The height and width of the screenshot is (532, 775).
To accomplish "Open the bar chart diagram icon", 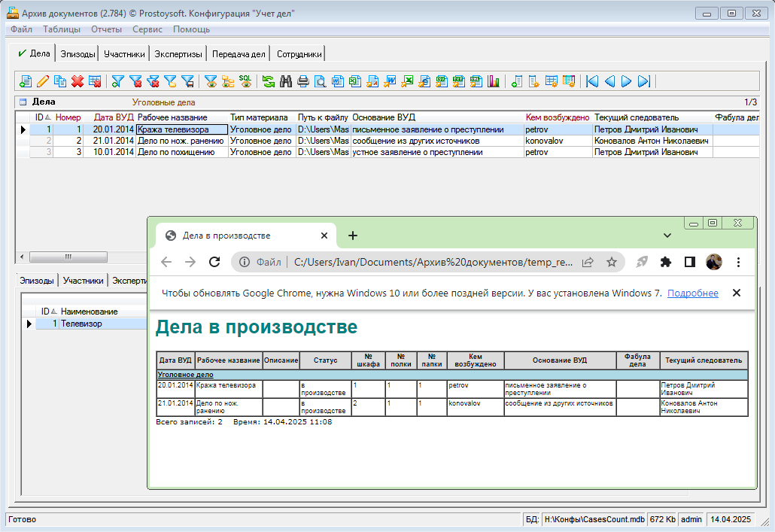I will tap(494, 81).
